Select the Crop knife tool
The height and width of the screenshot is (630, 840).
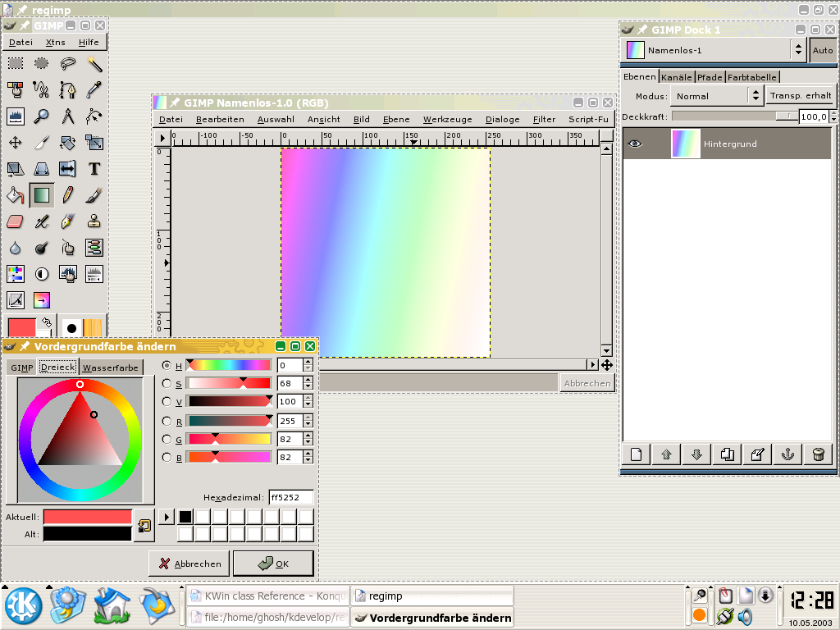click(41, 143)
